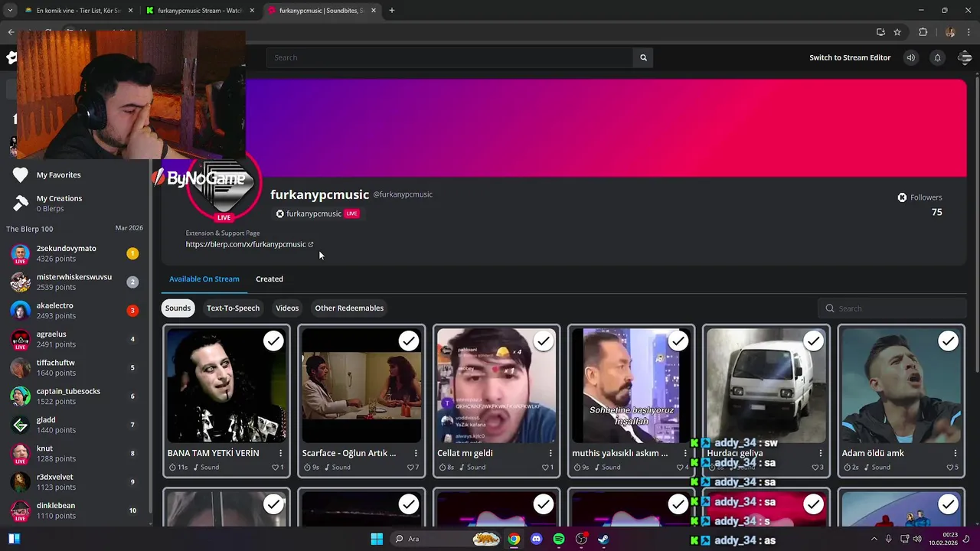Viewport: 980px width, 551px height.
Task: Click the magnifier button beside the top search bar
Action: (x=643, y=57)
